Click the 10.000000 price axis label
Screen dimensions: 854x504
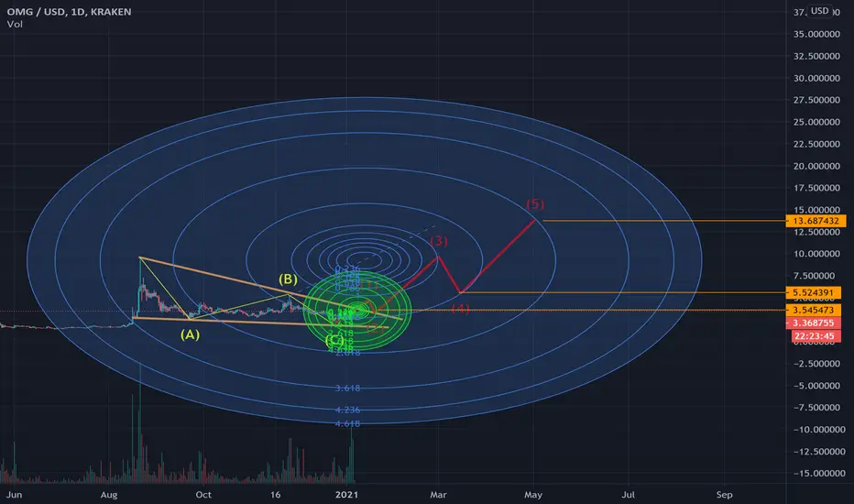816,254
